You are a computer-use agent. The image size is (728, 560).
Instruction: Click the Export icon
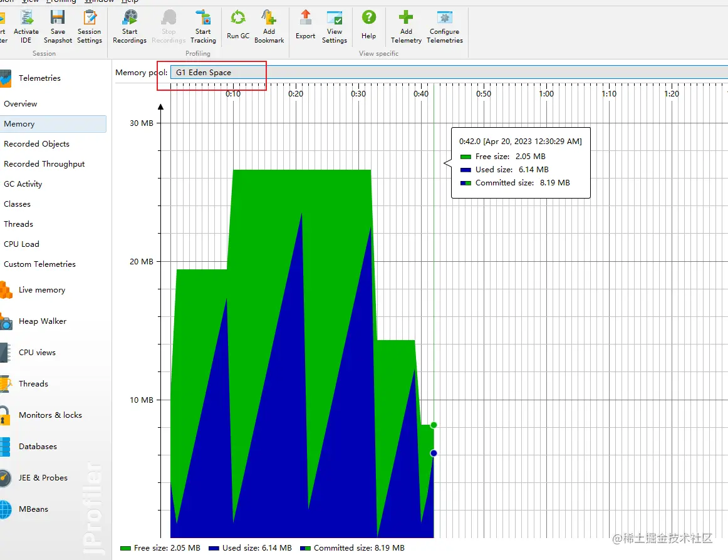[306, 18]
